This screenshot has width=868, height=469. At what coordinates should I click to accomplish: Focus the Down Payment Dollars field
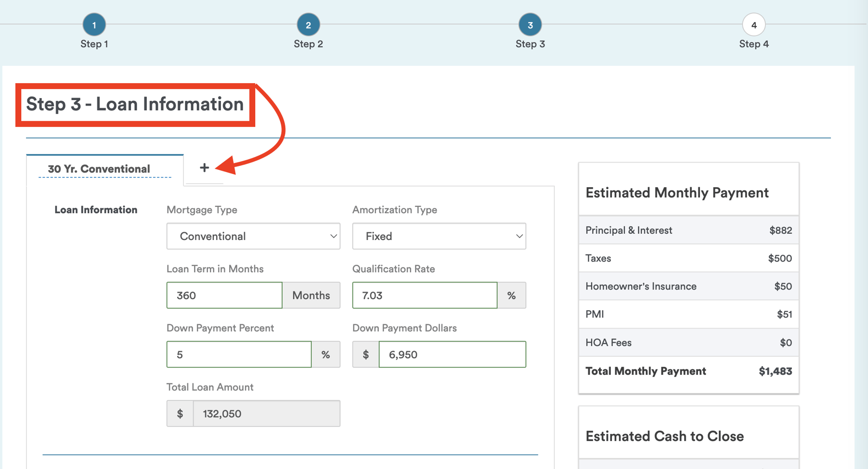click(x=453, y=355)
